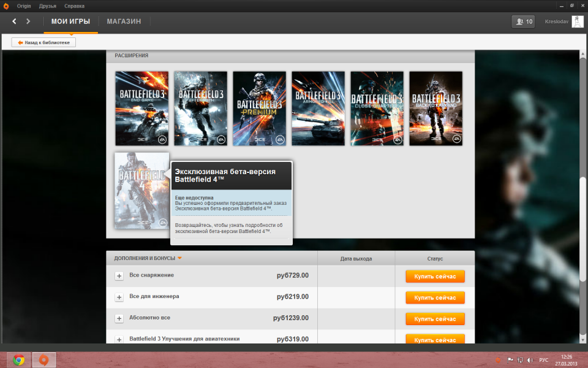Open the Battlefield 3 Aftermath cover
This screenshot has height=368, width=588.
201,109
